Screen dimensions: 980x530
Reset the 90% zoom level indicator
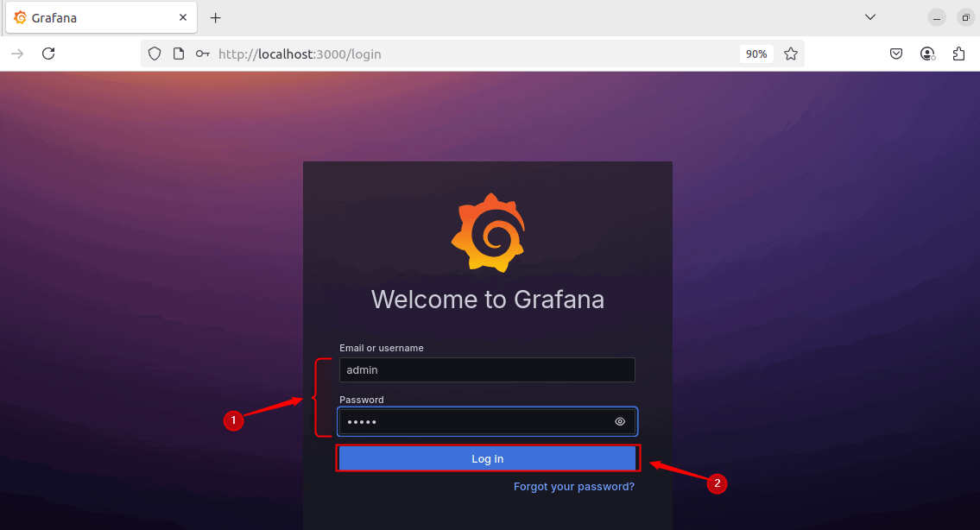point(756,54)
